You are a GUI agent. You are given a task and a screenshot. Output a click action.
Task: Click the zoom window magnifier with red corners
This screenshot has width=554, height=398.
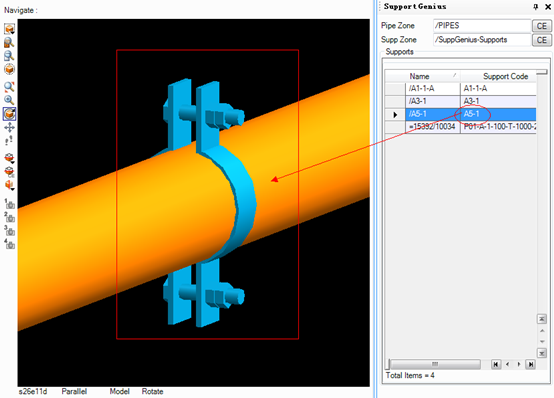coord(9,87)
